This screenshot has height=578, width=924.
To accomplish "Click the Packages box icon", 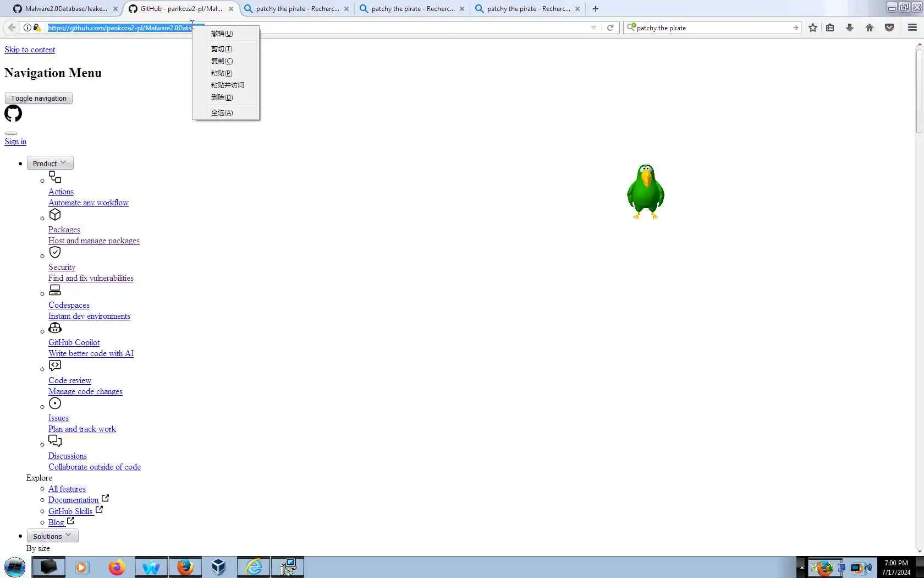I will (x=55, y=215).
